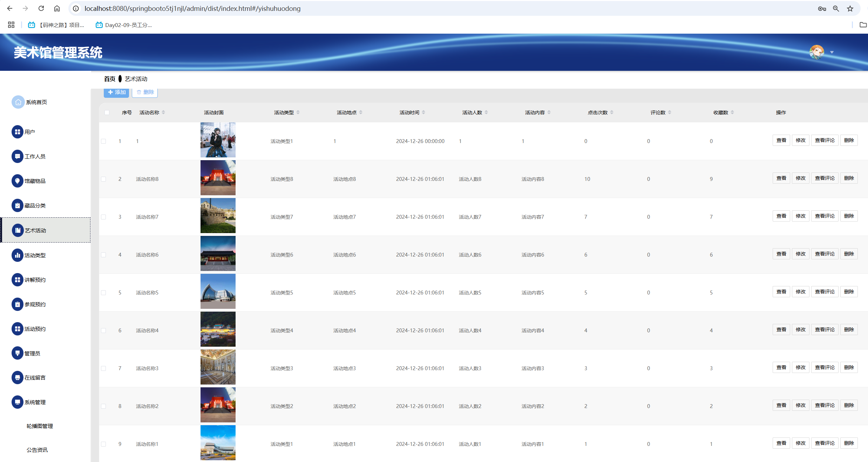
Task: Click the 系统首页 home icon in sidebar
Action: click(x=18, y=102)
